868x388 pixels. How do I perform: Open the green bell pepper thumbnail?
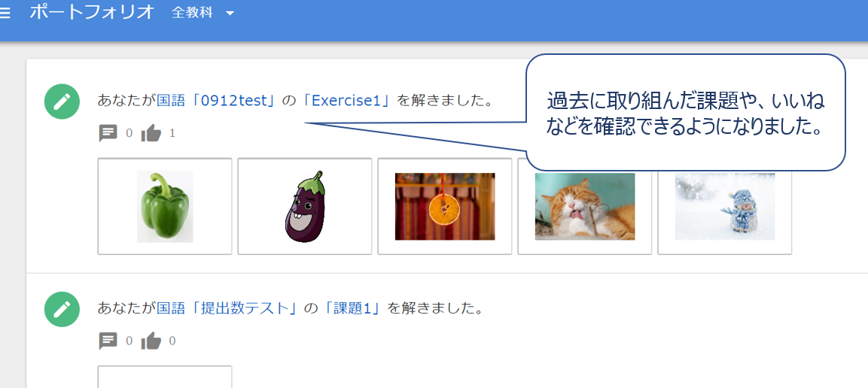coord(165,206)
